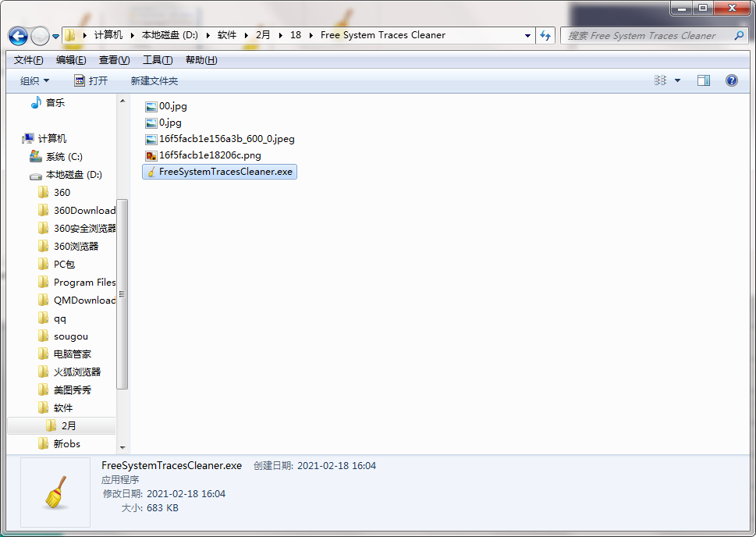Click the 打开 toolbar button
The width and height of the screenshot is (756, 537).
tap(91, 80)
